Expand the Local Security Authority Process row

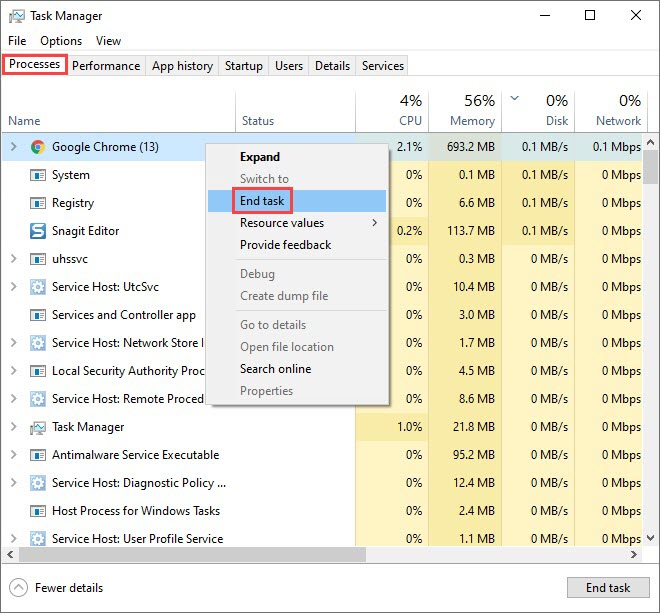click(x=13, y=371)
